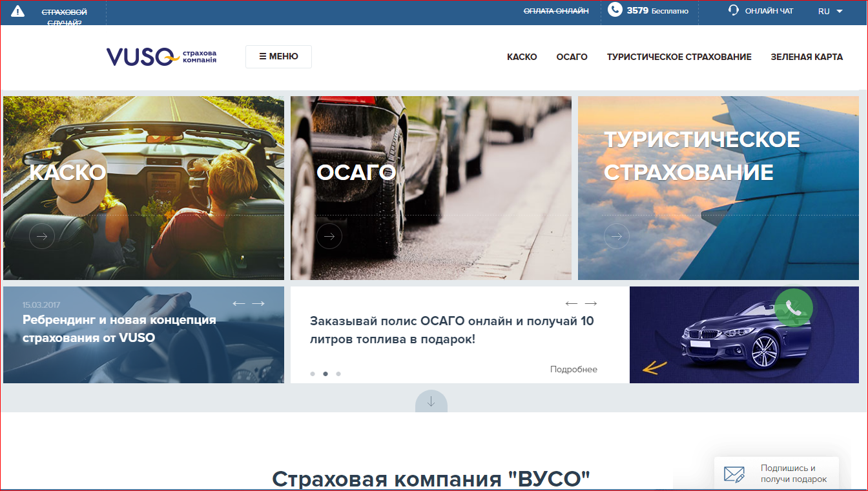Expand the МЕНЮ hamburger menu

click(x=278, y=57)
